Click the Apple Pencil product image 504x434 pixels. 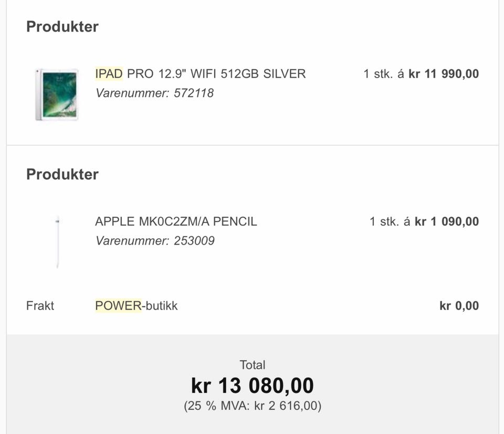point(57,242)
